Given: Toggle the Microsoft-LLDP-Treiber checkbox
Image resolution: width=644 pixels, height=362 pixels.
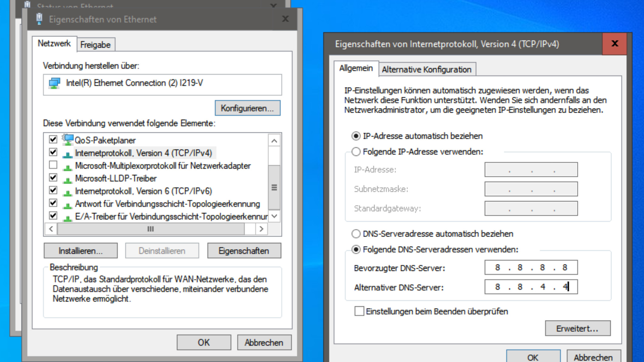Looking at the screenshot, I should pyautogui.click(x=53, y=178).
